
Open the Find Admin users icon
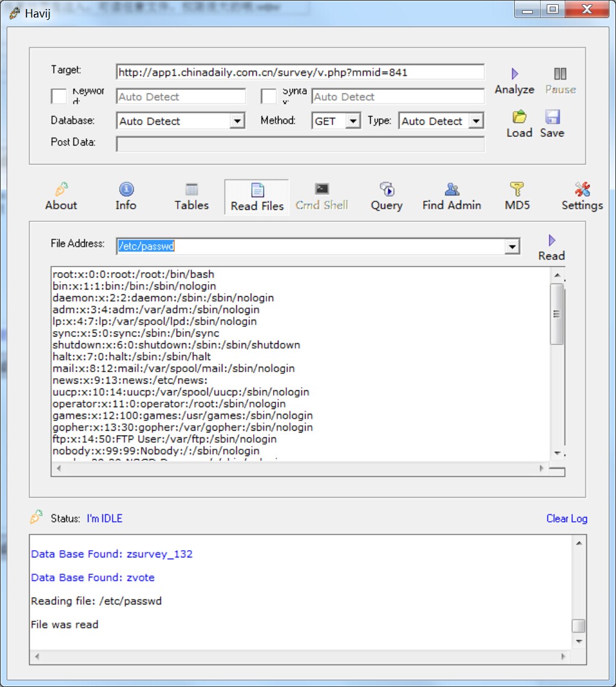click(x=452, y=189)
